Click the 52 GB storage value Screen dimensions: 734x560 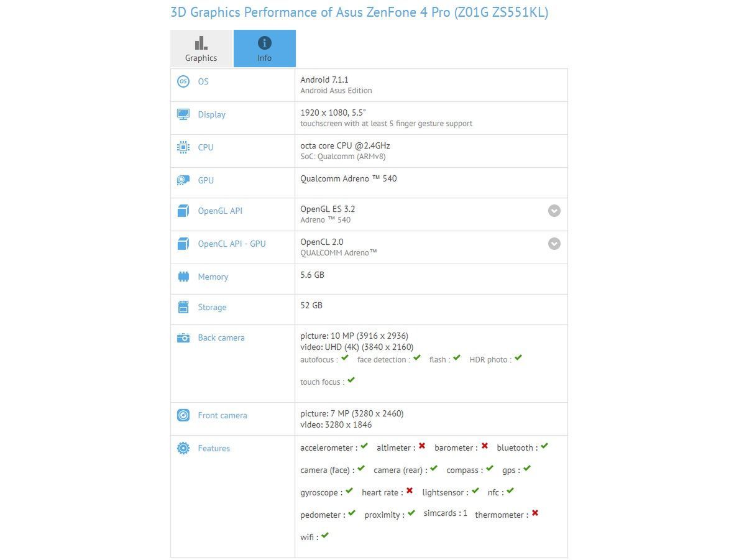coord(311,305)
